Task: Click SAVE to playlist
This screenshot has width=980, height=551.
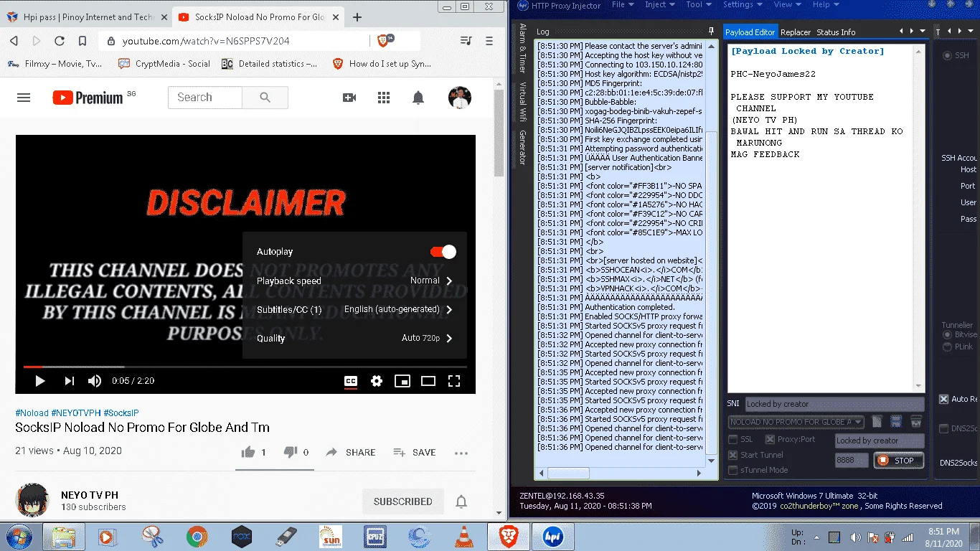Action: pyautogui.click(x=415, y=452)
